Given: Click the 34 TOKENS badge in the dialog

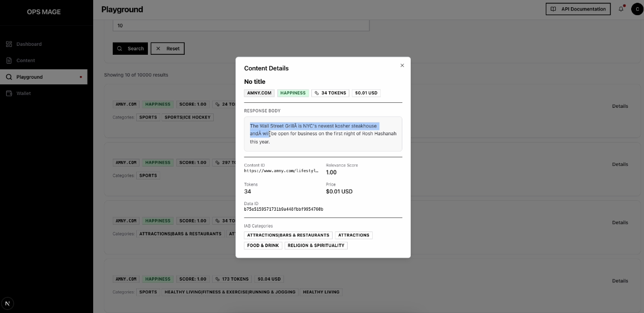Looking at the screenshot, I should (x=330, y=93).
